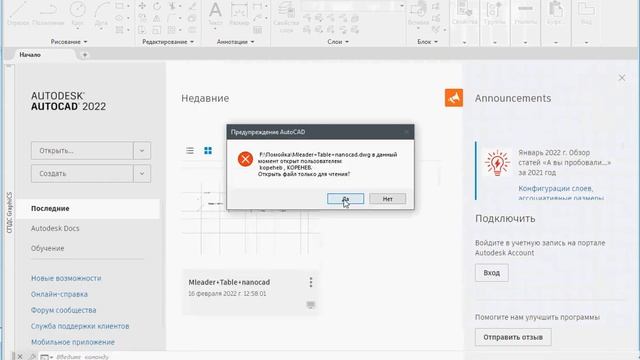Open the arrow next to Создать
Viewport: 640px width, 360px height.
pyautogui.click(x=142, y=173)
